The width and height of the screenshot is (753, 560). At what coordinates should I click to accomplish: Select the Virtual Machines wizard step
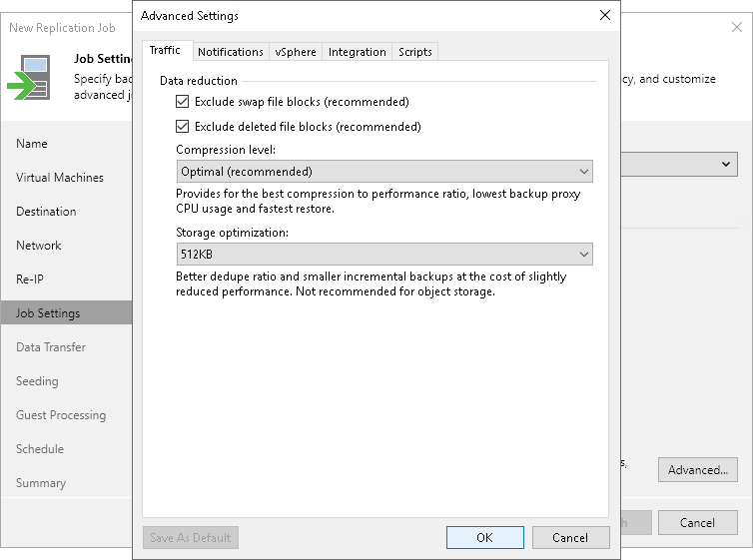pyautogui.click(x=60, y=178)
